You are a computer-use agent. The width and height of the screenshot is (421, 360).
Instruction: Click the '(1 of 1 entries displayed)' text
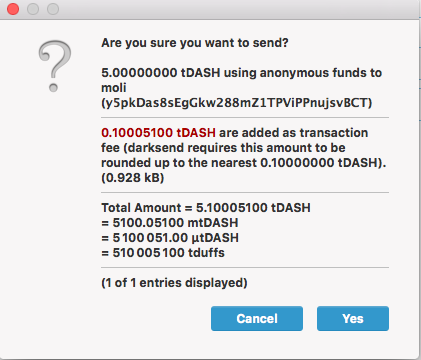point(174,283)
